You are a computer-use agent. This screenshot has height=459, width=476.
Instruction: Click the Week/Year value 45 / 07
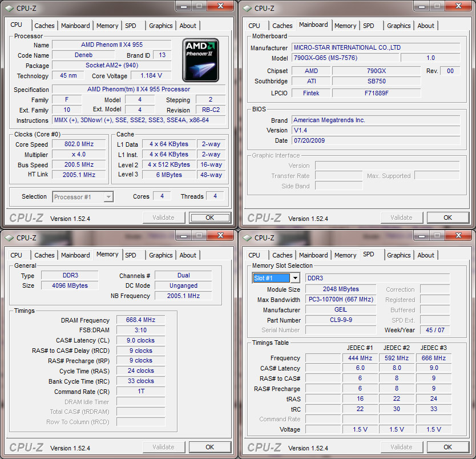coord(435,330)
